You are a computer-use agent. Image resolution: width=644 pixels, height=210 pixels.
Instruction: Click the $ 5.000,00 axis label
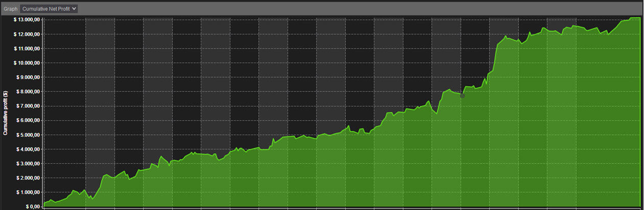(29, 135)
